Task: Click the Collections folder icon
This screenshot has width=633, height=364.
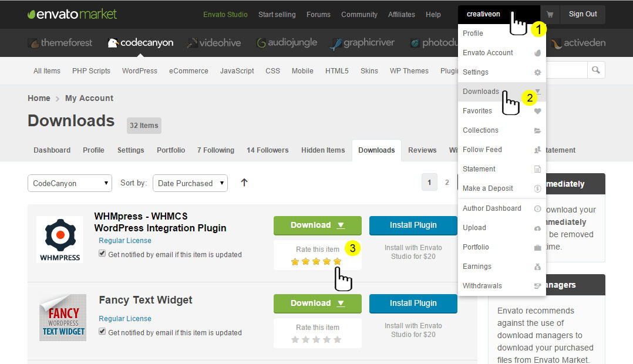Action: click(537, 130)
